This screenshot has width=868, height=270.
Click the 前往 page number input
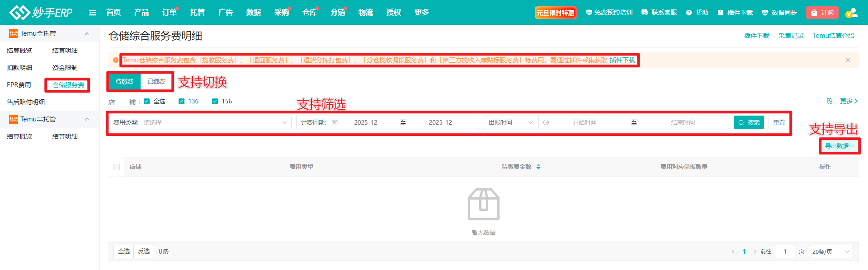pos(785,251)
